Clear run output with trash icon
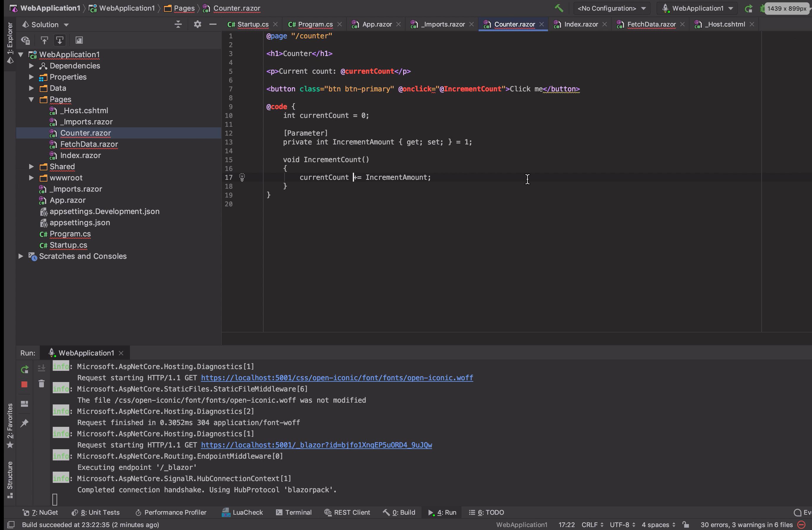The image size is (812, 530). pos(42,384)
